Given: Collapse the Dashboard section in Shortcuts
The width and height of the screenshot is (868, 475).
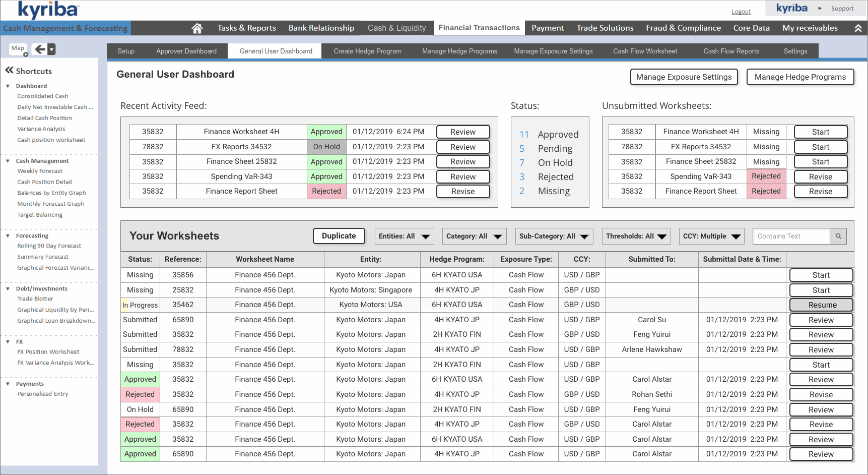Looking at the screenshot, I should point(8,86).
